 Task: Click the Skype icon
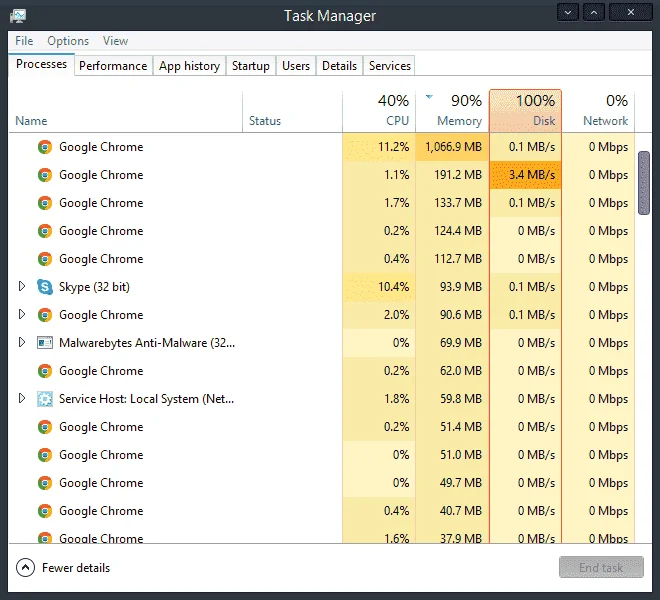45,287
